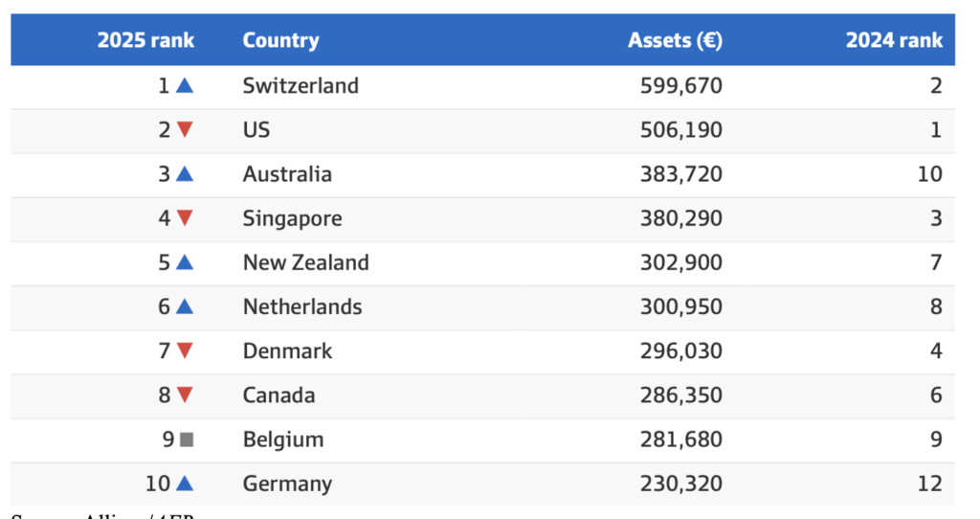Select the US assets value 506,190
This screenshot has height=519, width=980.
click(x=681, y=130)
